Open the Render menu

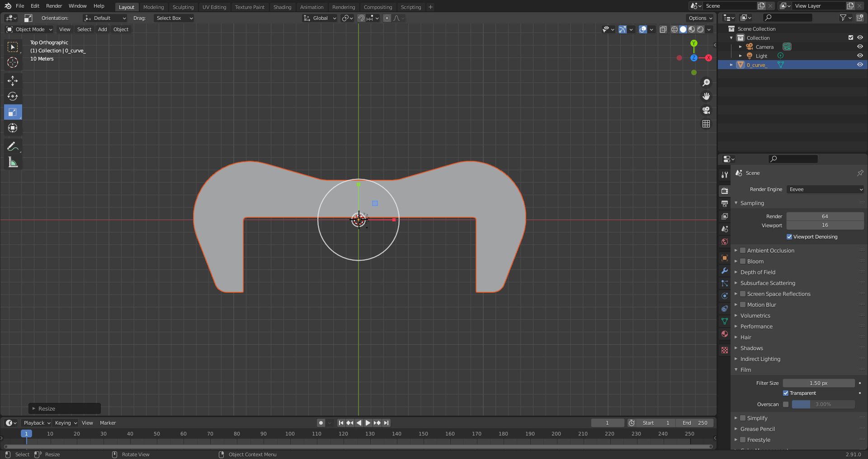pos(54,6)
